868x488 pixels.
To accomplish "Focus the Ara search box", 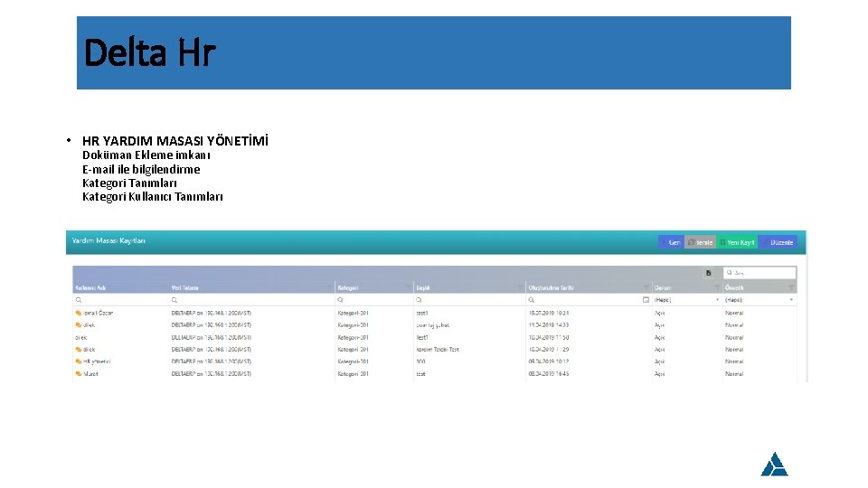I will click(759, 273).
